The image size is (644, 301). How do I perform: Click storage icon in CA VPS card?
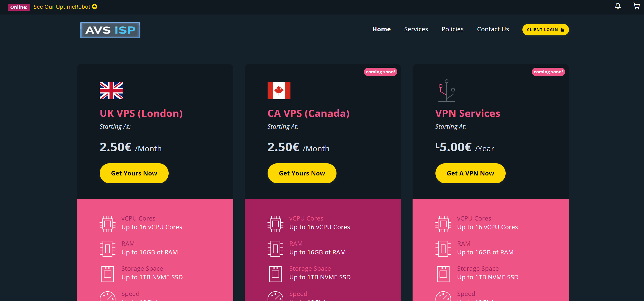click(x=275, y=274)
